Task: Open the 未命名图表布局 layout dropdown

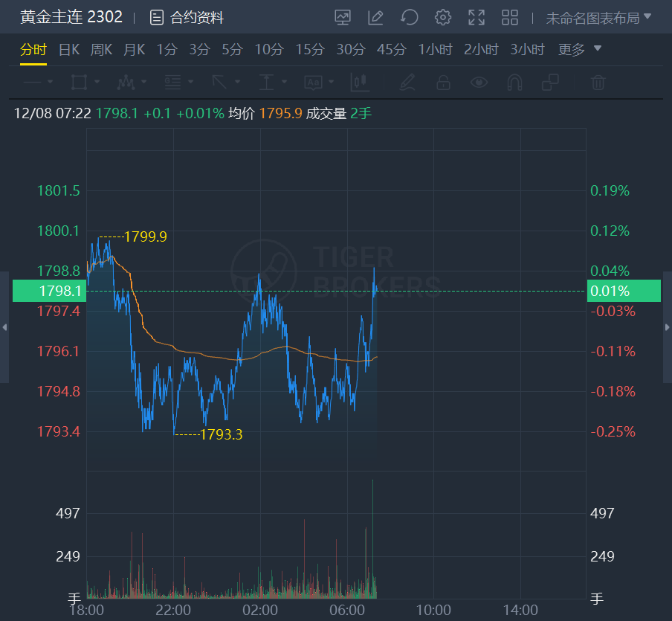Action: tap(598, 18)
